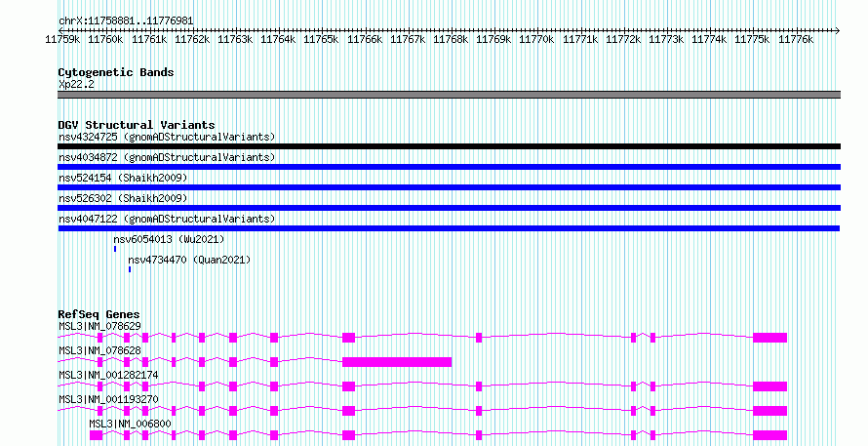Click the 11759k ruler tick label
This screenshot has height=446, width=868.
click(x=62, y=39)
